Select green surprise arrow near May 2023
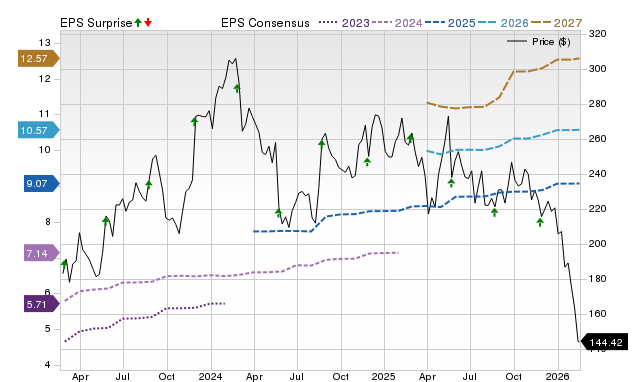 pyautogui.click(x=106, y=221)
